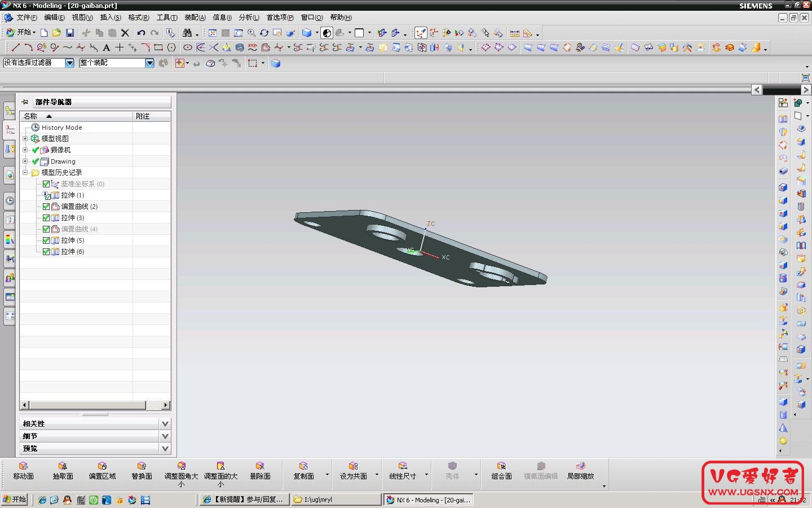The width and height of the screenshot is (812, 508).
Task: Click the Measure Distance ruler icon
Action: coord(515,33)
